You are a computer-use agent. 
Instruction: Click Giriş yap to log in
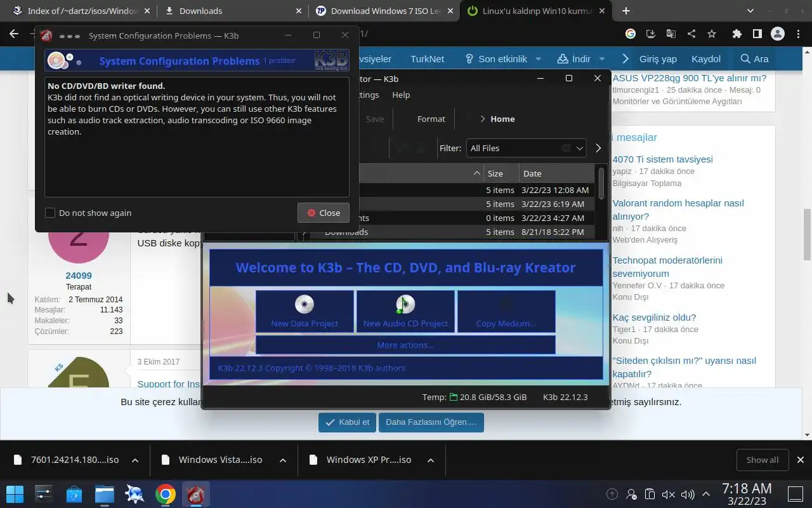[x=658, y=58]
